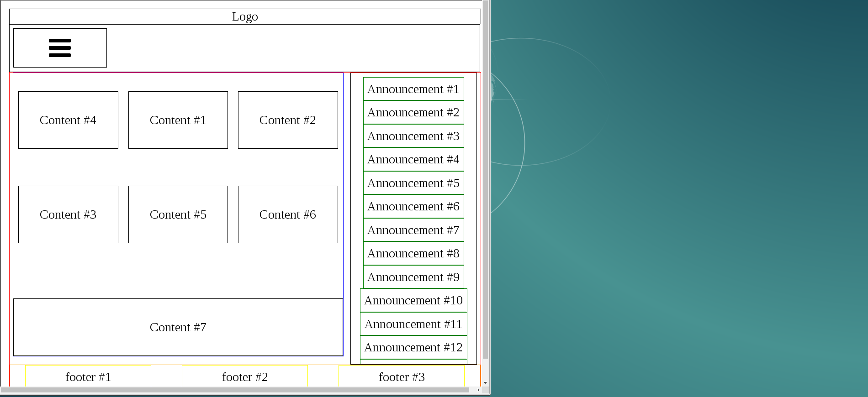Select the Content #4 box
Screen dimensions: 868x397
pyautogui.click(x=68, y=120)
